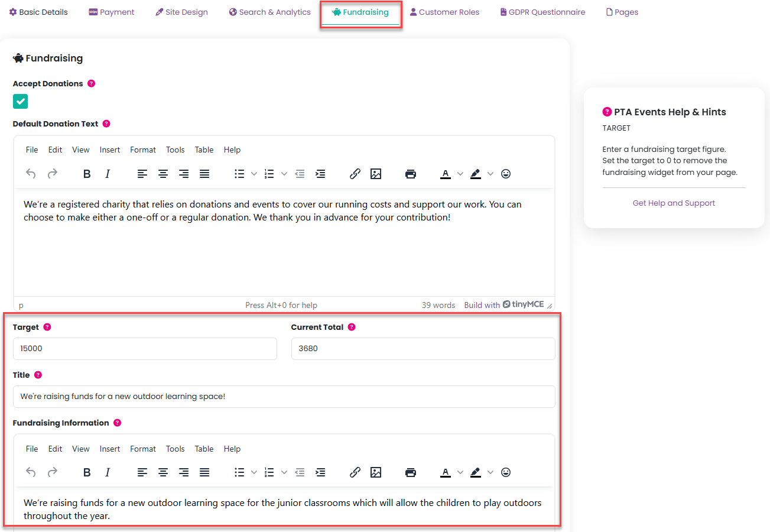Open File menu in Default Donation Text editor

pyautogui.click(x=32, y=150)
